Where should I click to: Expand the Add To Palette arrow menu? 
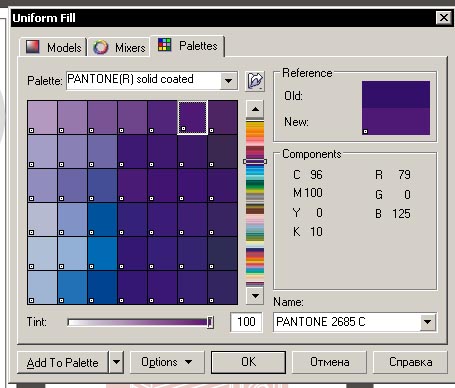tap(116, 362)
